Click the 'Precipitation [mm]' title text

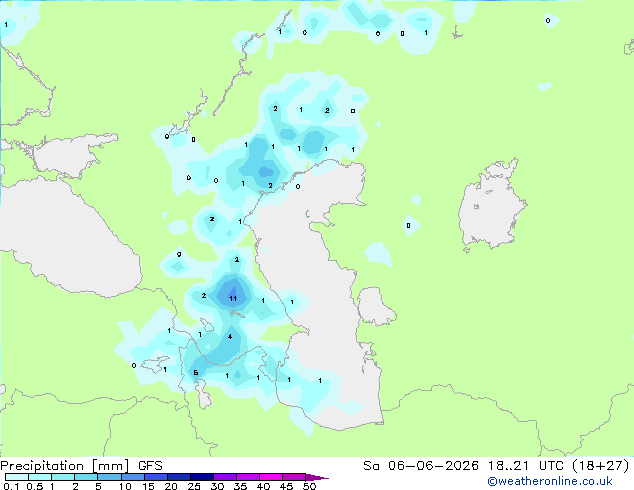pyautogui.click(x=65, y=466)
